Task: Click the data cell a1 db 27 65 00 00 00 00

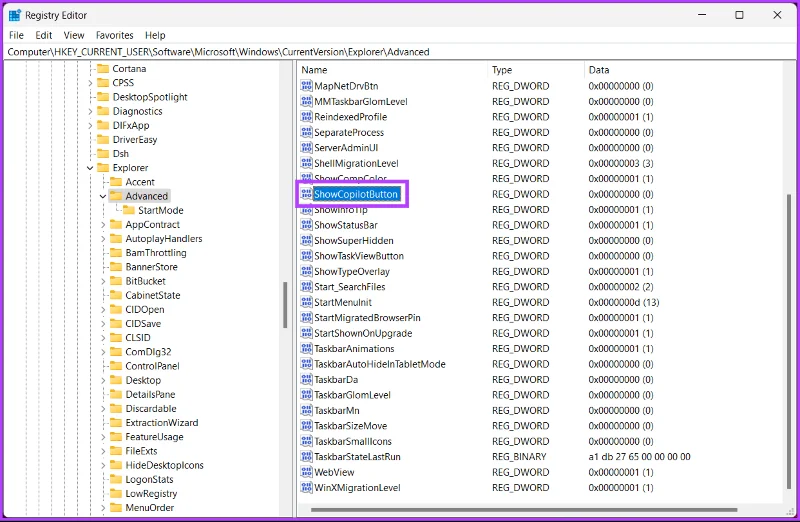Action: point(639,457)
